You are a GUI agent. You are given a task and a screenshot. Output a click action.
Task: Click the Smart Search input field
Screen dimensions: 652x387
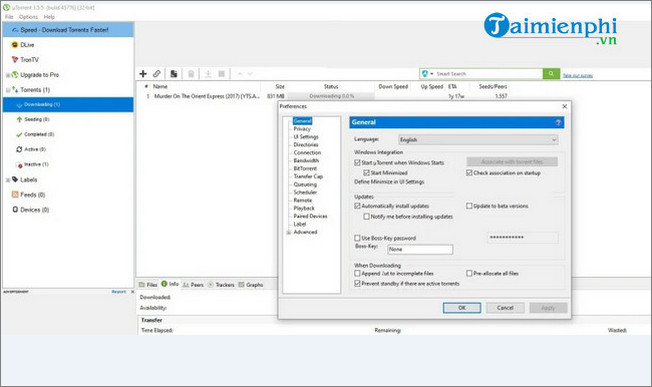489,74
